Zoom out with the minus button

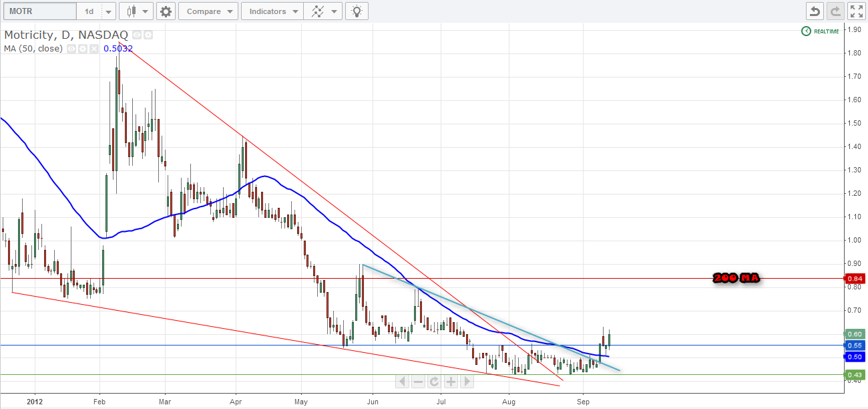coord(418,382)
